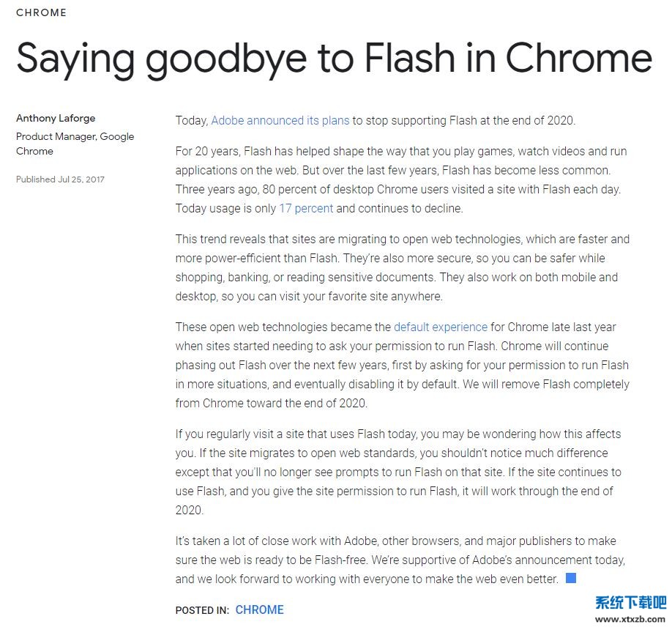This screenshot has height=630, width=672.
Task: Click the paragraph beginning "For 20 years"
Action: coord(400,179)
